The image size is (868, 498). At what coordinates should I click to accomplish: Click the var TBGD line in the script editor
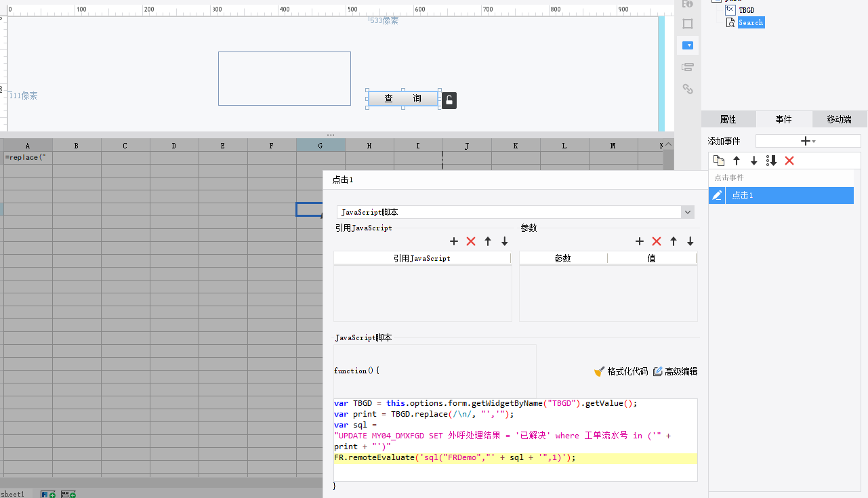[486, 403]
